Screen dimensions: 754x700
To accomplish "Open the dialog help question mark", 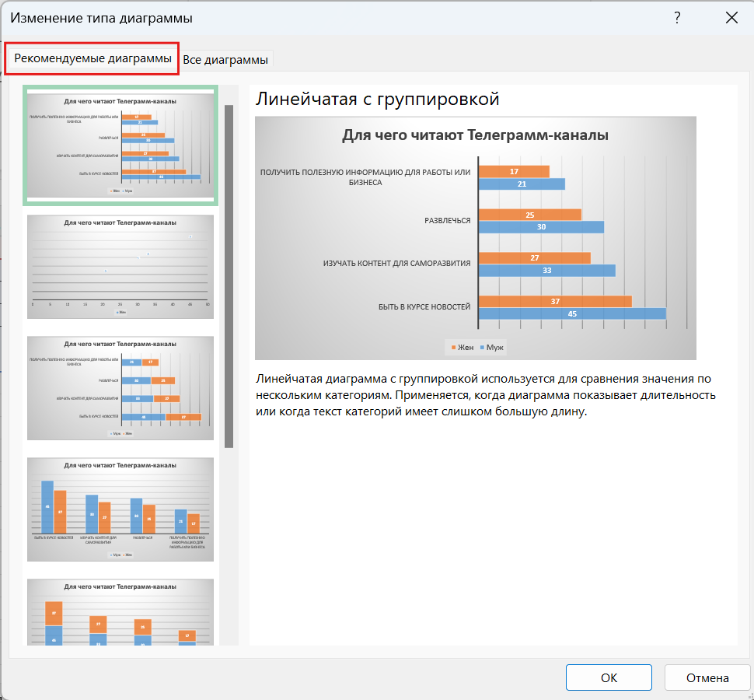I will (x=677, y=17).
